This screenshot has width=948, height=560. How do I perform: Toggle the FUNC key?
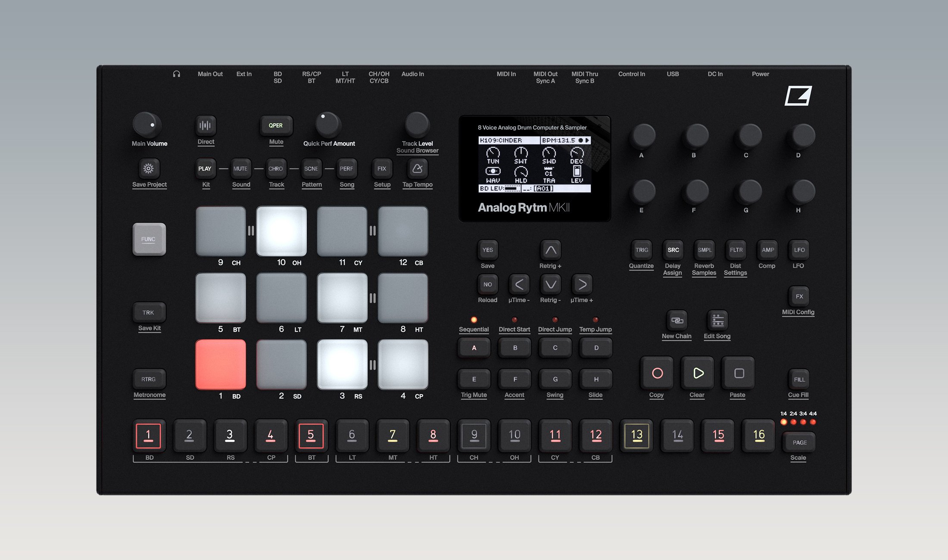click(149, 239)
